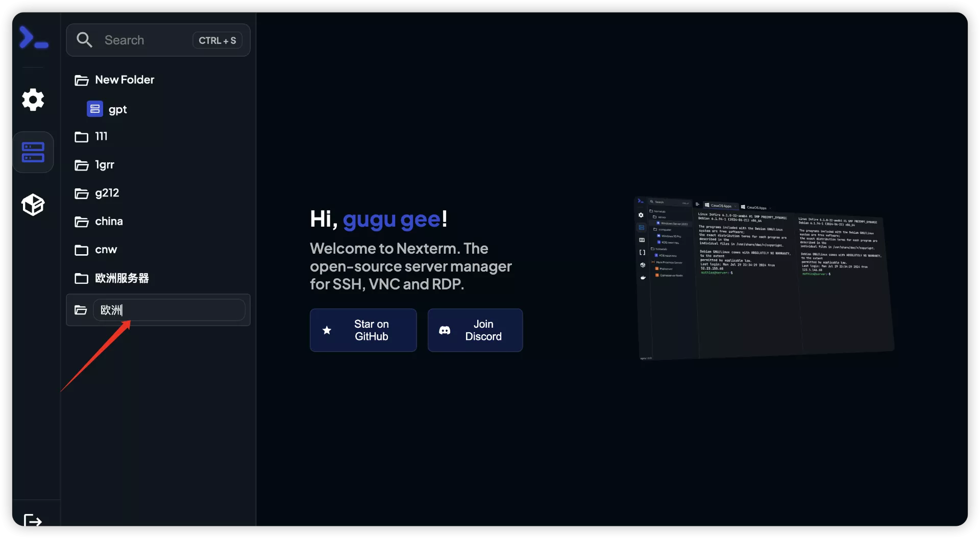Viewport: 980px width, 538px height.
Task: Click the g212 folder icon
Action: [81, 193]
